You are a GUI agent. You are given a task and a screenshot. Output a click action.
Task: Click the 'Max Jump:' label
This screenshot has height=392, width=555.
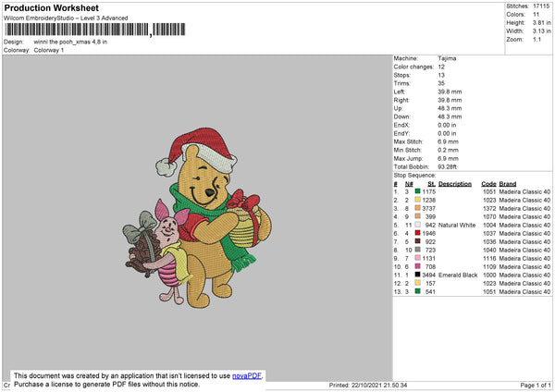coord(409,158)
